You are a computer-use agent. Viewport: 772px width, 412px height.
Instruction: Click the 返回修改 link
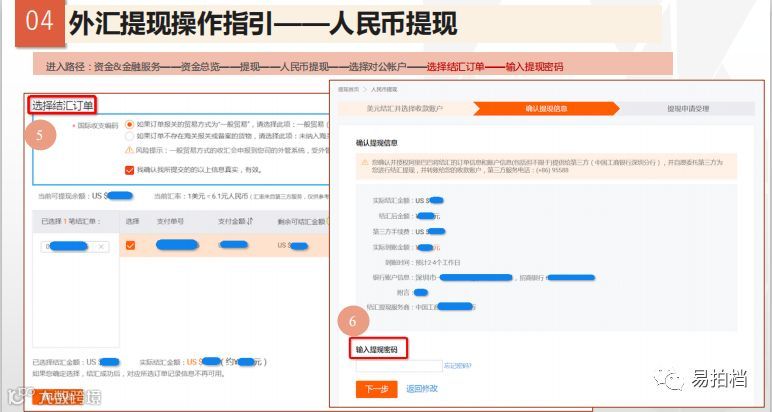click(422, 388)
